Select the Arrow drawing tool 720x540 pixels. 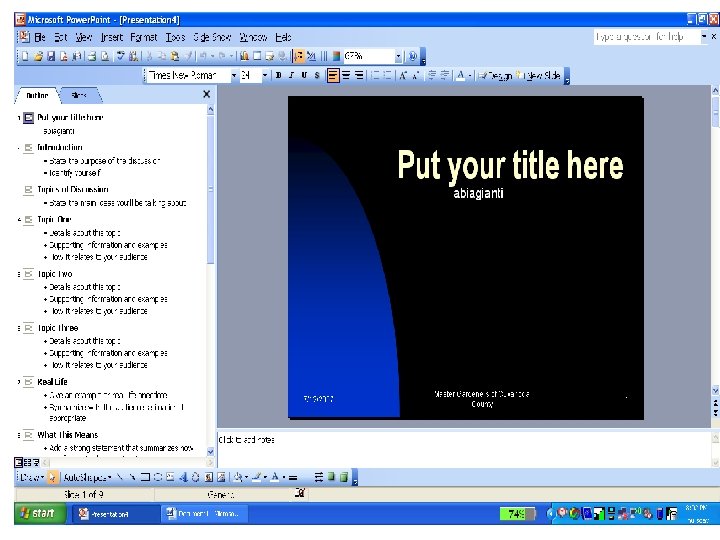pos(132,477)
